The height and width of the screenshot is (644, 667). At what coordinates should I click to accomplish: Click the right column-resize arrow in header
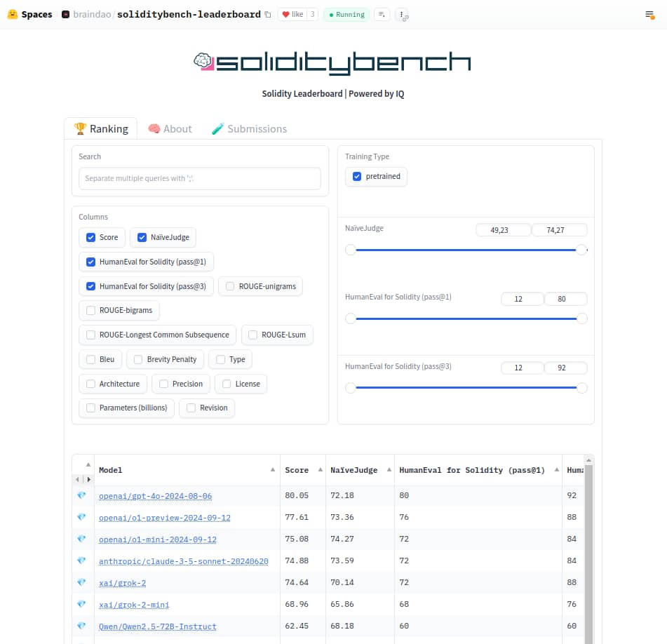(88, 479)
